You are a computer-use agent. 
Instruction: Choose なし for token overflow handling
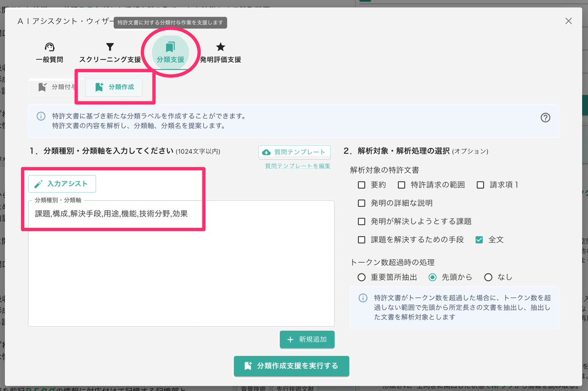(489, 277)
